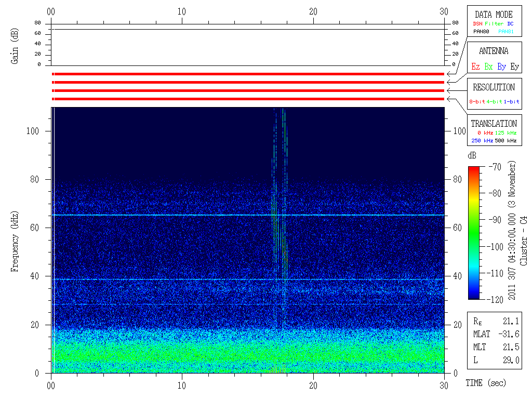The width and height of the screenshot is (532, 399).
Task: Click the horizontal emission line near 65 kHz
Action: tap(248, 215)
